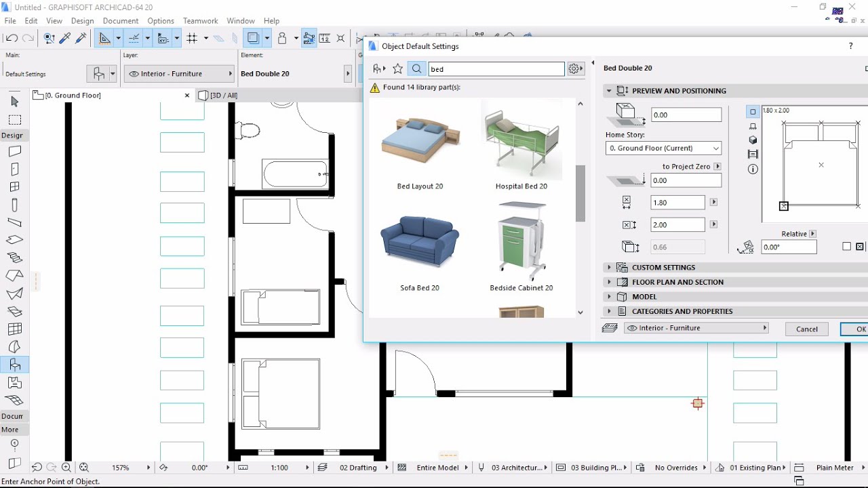The height and width of the screenshot is (488, 868).
Task: Open Relative angle options arrow
Action: (x=812, y=234)
